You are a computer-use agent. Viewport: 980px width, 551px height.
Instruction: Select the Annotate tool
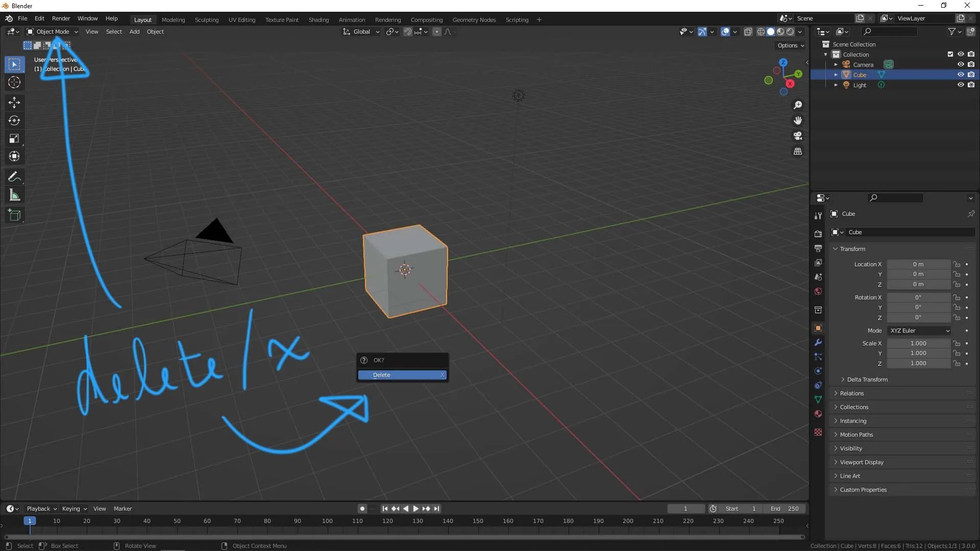tap(14, 177)
